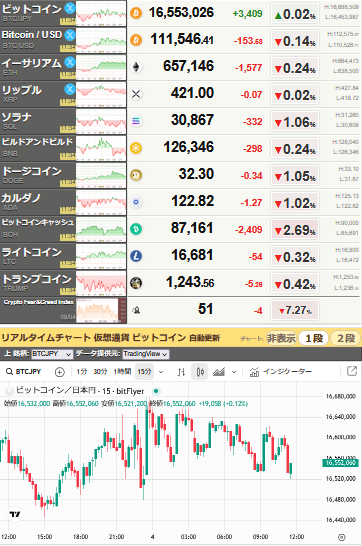Click the X share icon beside リップル
Screen dimensions: 362x546
point(70,89)
